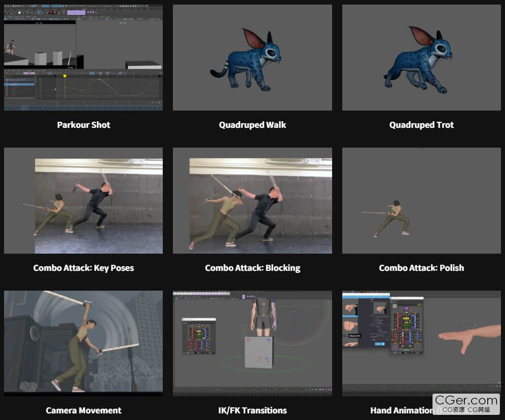Open the Hand Animation thumbnail image
Viewport: 505px width, 420px height.
coord(421,343)
